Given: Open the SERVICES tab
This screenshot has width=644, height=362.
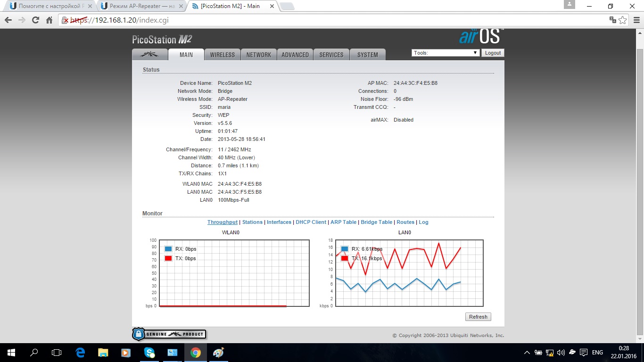Looking at the screenshot, I should point(331,55).
